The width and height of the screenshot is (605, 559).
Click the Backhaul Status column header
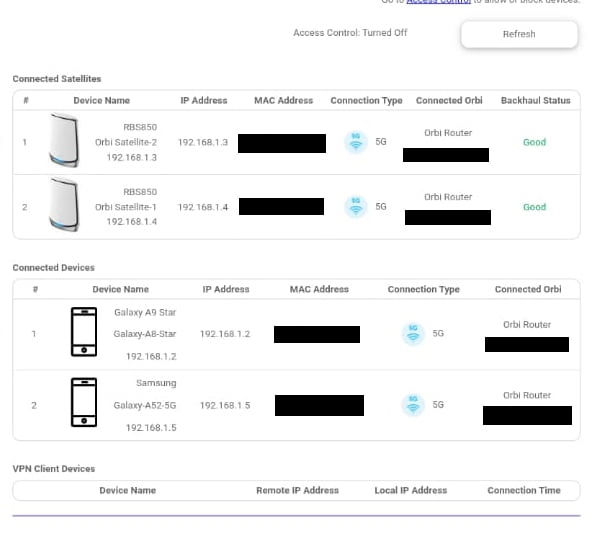pos(536,101)
